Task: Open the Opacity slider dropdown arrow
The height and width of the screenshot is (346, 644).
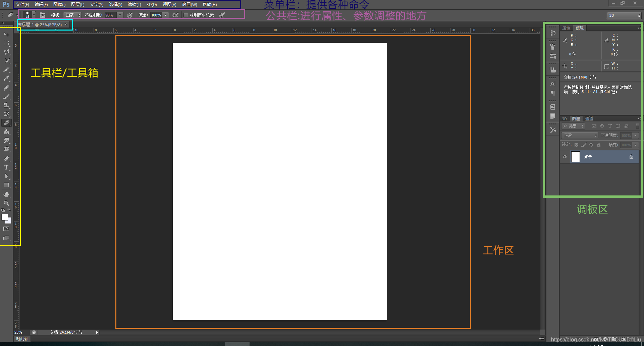Action: tap(120, 15)
